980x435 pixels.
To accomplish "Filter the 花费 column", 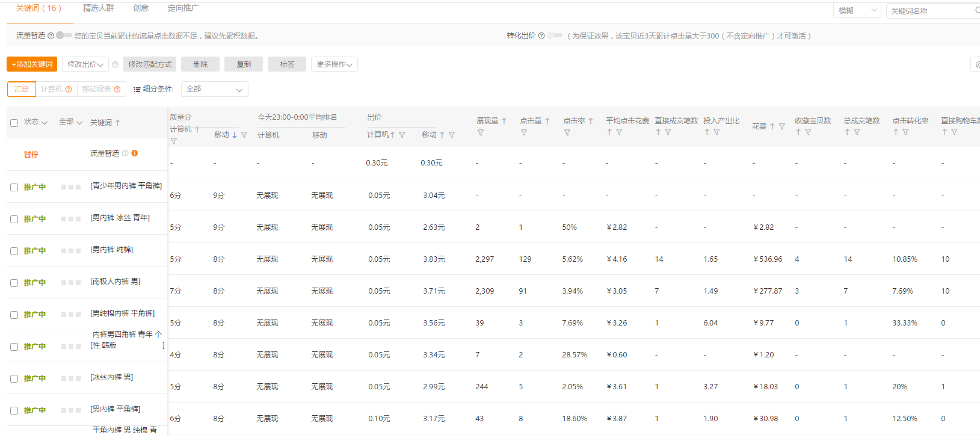I will 782,127.
